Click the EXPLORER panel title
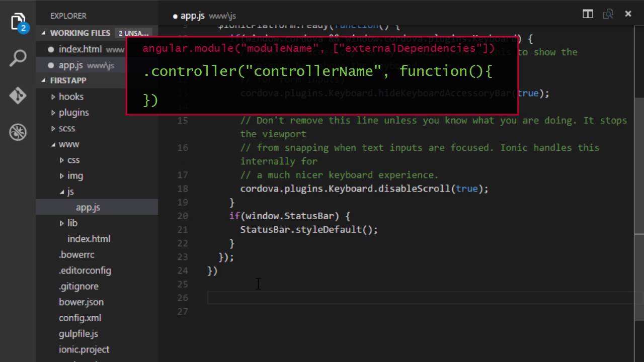 [x=68, y=16]
